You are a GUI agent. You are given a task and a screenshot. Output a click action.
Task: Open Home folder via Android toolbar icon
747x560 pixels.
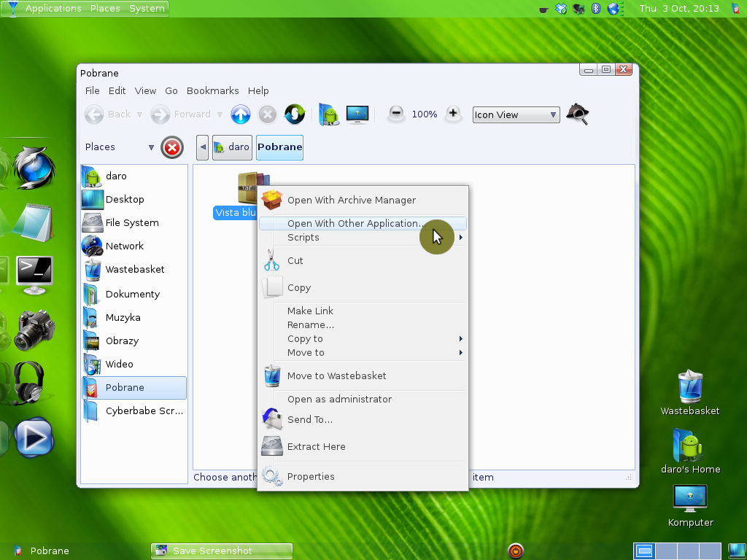click(330, 114)
